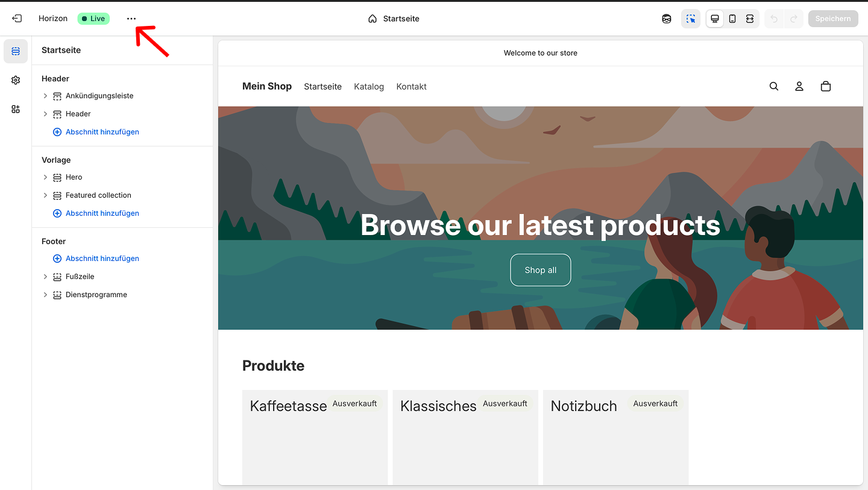Click the Mein Shop logo in preview
This screenshot has height=490, width=868.
pos(267,86)
